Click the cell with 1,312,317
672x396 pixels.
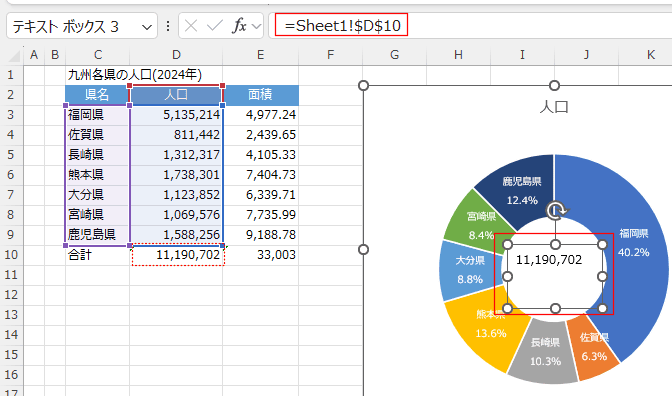point(176,155)
